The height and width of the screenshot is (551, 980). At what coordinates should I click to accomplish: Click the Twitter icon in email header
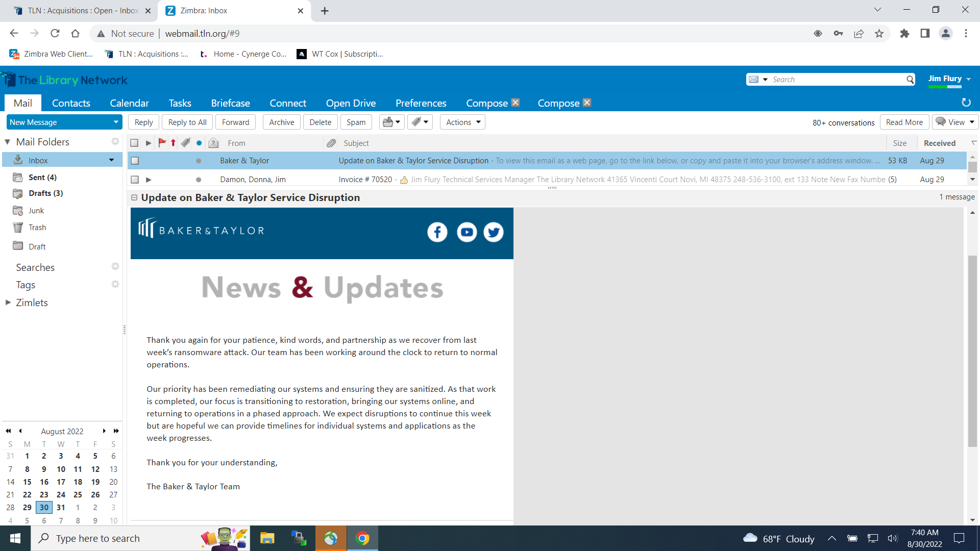click(x=493, y=232)
